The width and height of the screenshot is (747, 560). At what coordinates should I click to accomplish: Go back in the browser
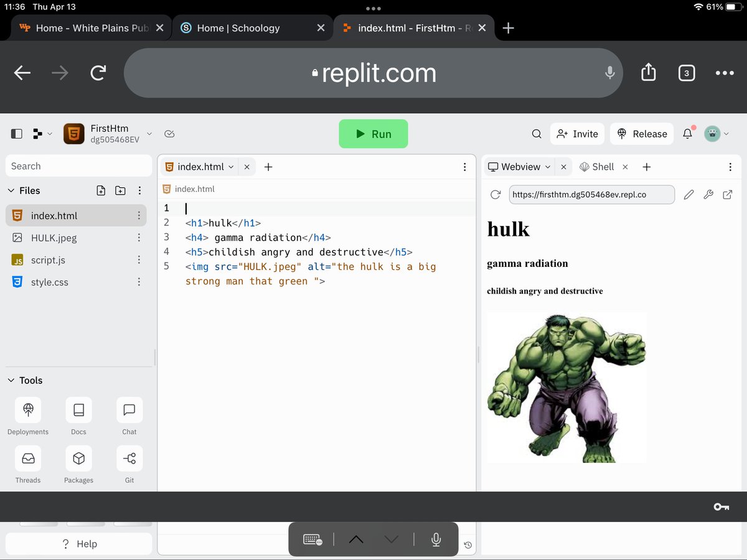[22, 73]
